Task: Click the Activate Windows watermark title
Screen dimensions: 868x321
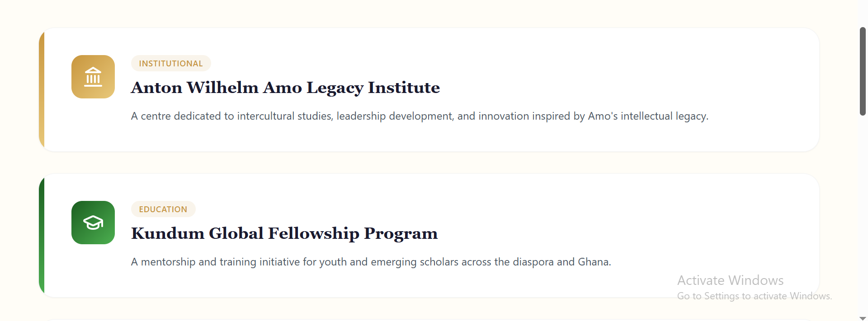Action: click(x=730, y=280)
